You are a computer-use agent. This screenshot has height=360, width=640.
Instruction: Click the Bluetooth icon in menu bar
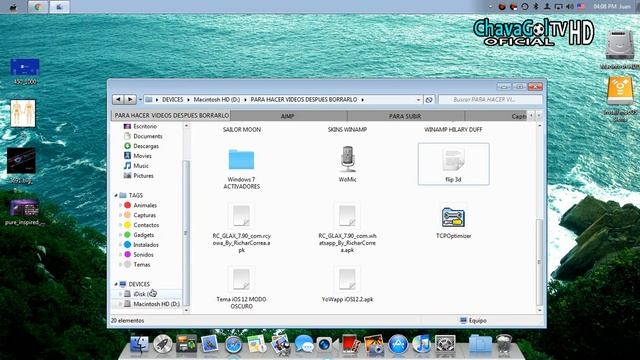536,6
